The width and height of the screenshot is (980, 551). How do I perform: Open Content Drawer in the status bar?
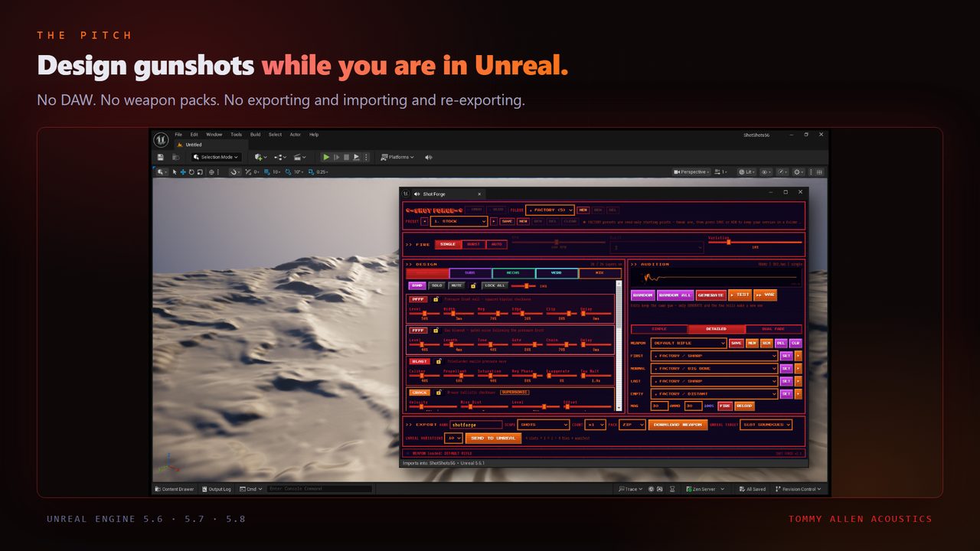[175, 489]
